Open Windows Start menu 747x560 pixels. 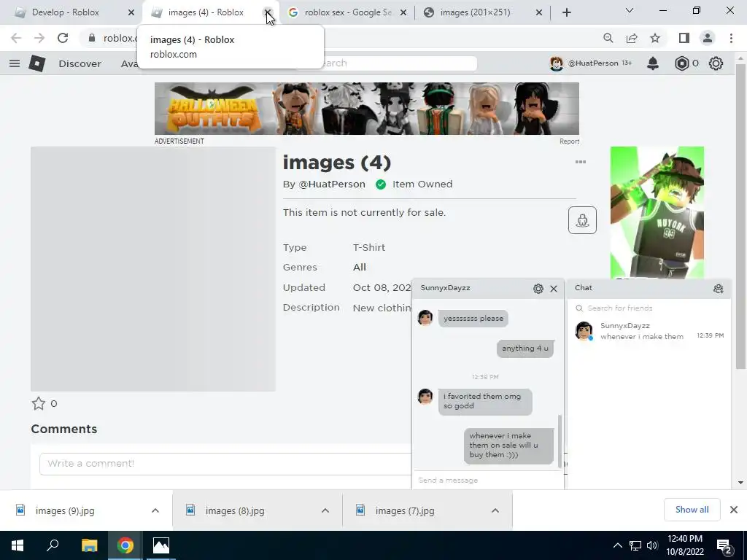[x=18, y=545]
